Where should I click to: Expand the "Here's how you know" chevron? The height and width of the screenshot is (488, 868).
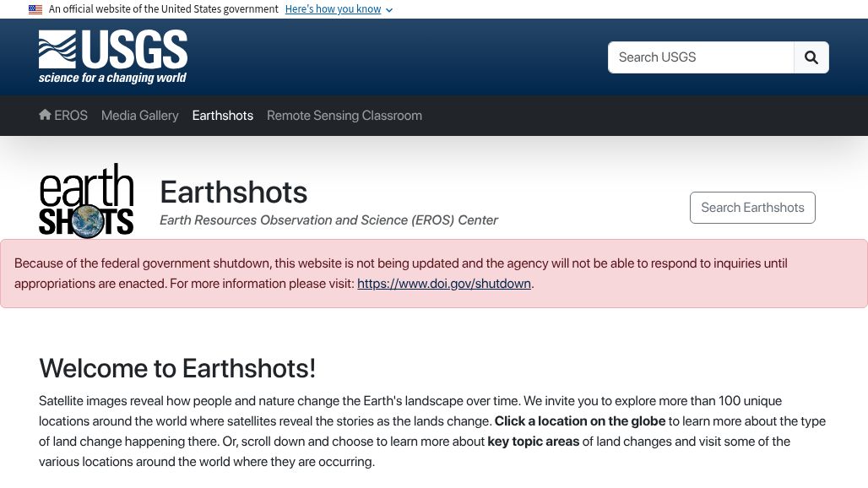pyautogui.click(x=389, y=10)
